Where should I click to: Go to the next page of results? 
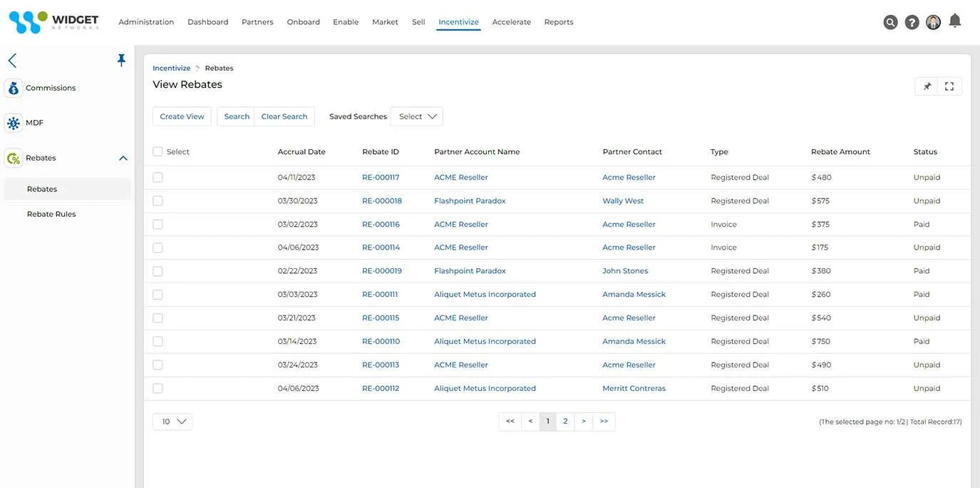pyautogui.click(x=584, y=422)
